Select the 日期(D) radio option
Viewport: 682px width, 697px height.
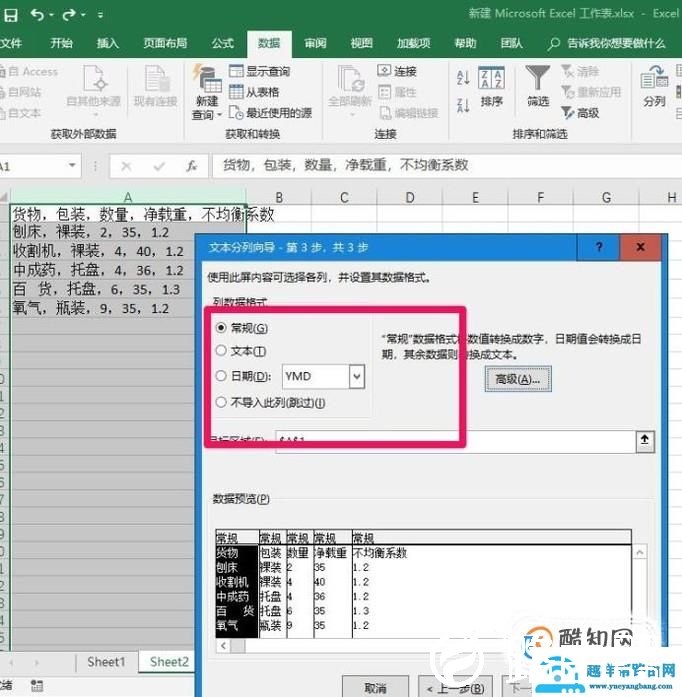coord(221,376)
